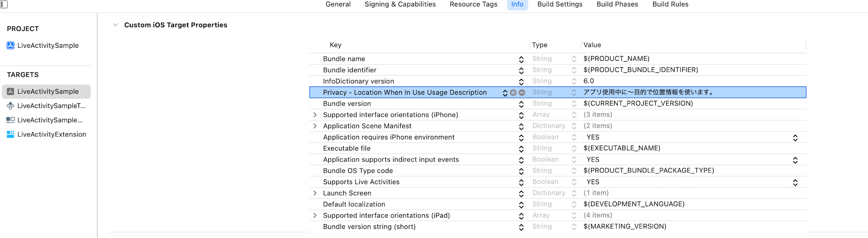The height and width of the screenshot is (238, 868).
Task: Select the Application requires iPhone environment key
Action: [x=388, y=137]
